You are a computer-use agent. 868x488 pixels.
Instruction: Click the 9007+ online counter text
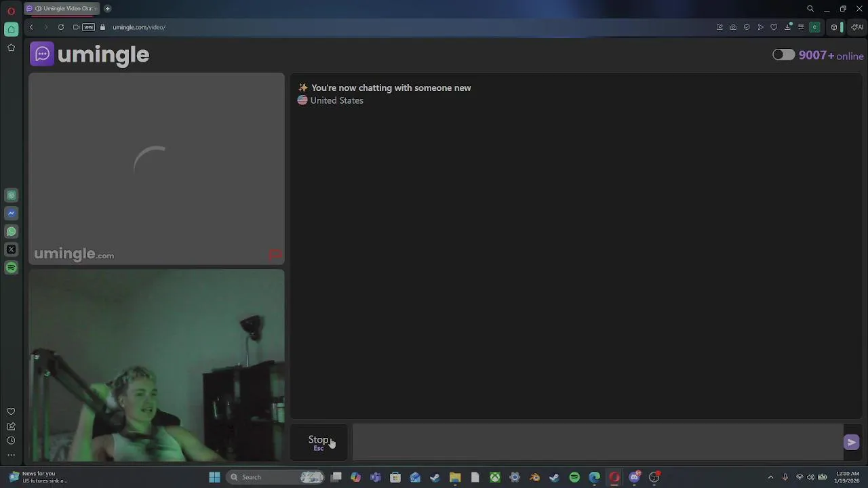tap(831, 56)
